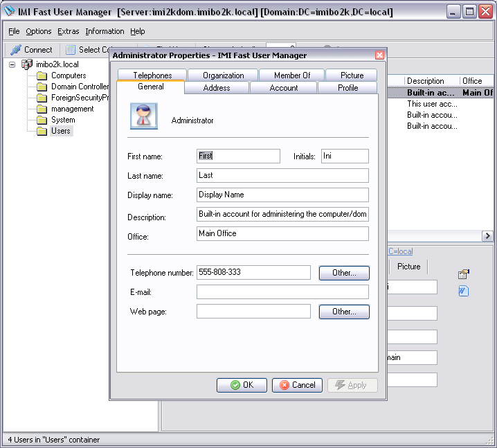
Task: Open the Extras menu
Action: point(68,31)
